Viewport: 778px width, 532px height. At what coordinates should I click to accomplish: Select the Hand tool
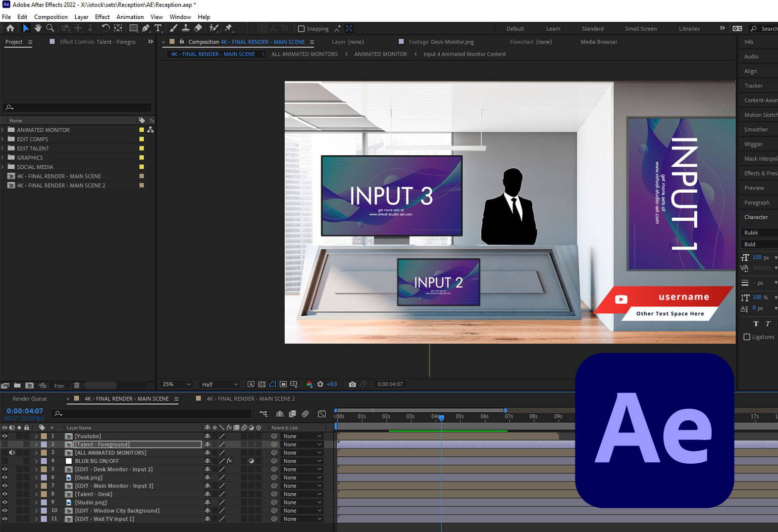pyautogui.click(x=38, y=28)
